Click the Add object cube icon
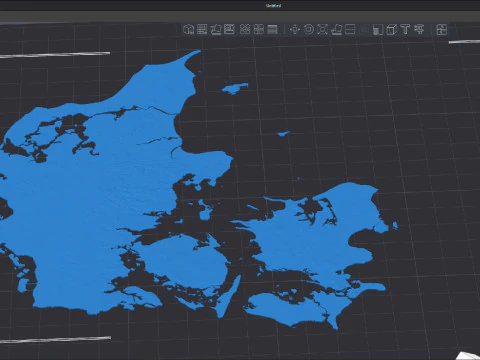The image size is (480, 360). [x=189, y=29]
